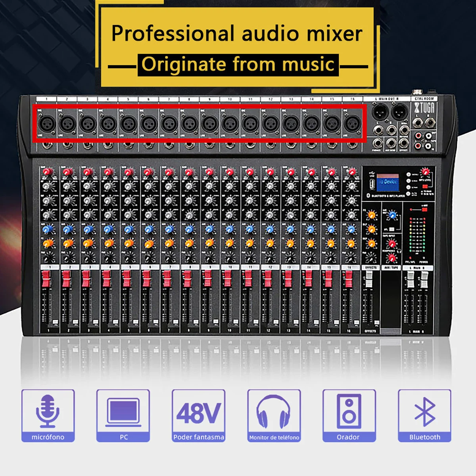476x476 pixels.
Task: Click the top orange effects section knob
Action: point(371,215)
